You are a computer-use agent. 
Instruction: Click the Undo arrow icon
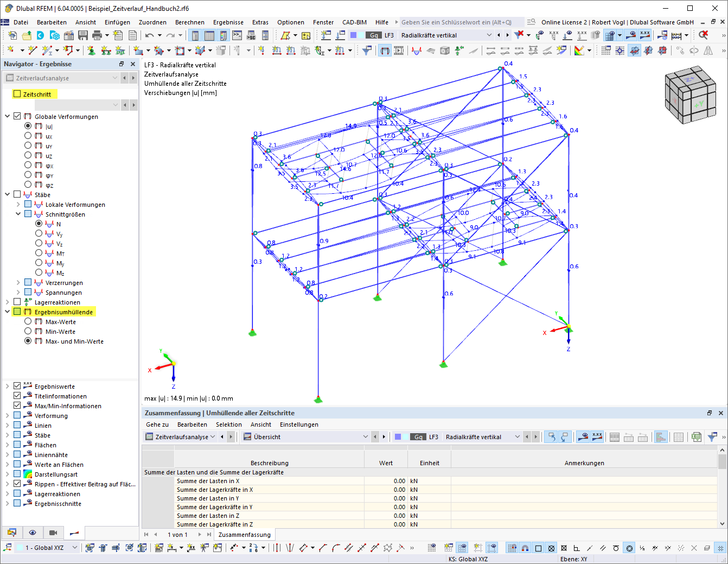pyautogui.click(x=150, y=35)
